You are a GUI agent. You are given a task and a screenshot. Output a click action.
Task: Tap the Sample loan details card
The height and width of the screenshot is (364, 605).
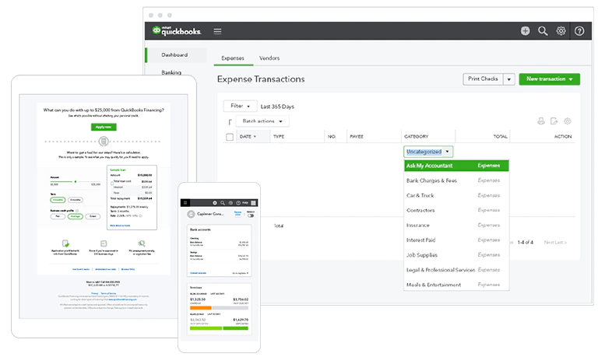132,198
